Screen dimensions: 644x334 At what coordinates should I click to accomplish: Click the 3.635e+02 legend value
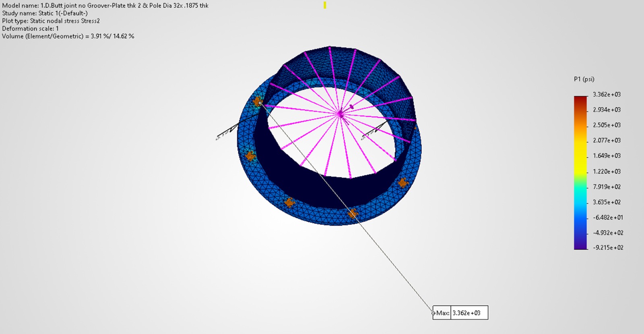(607, 202)
